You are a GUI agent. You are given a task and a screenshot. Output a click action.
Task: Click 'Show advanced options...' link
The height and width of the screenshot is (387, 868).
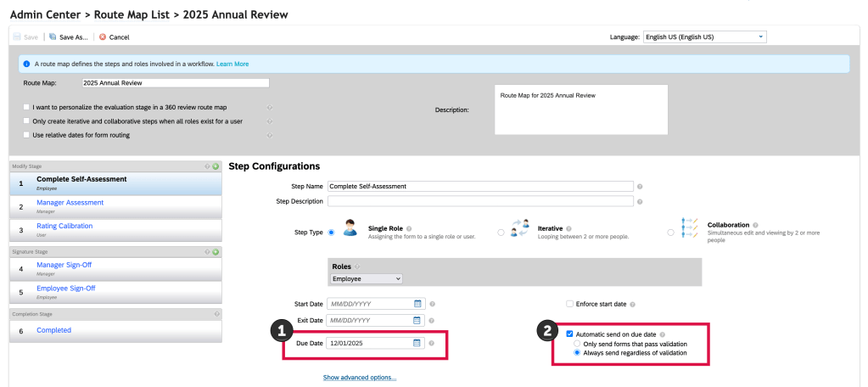point(359,377)
